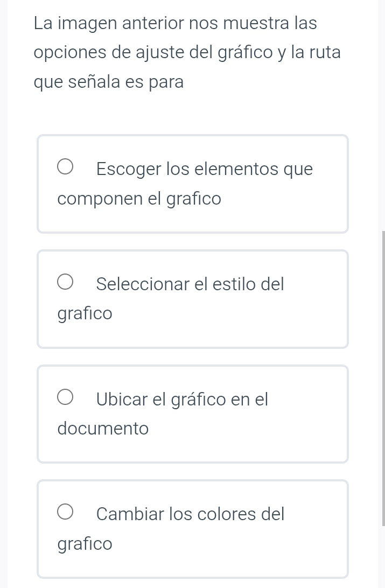Image resolution: width=385 pixels, height=588 pixels.
Task: Choose the 'Ubicar el gráfico en el documento' option
Action: pos(65,396)
